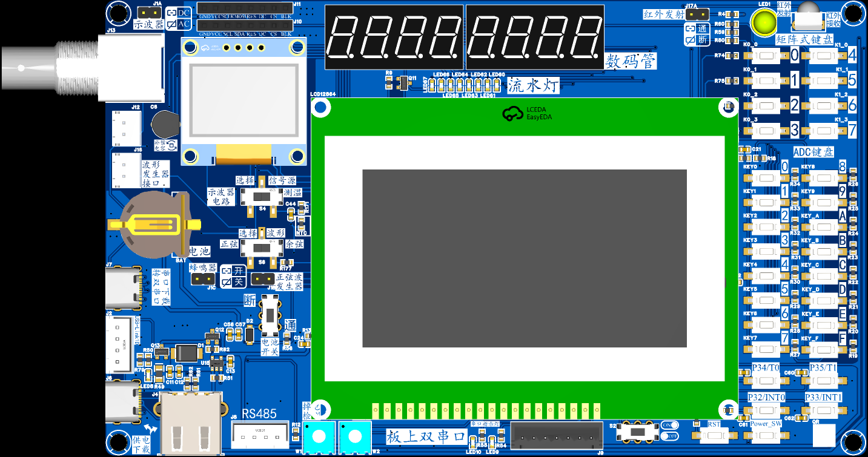This screenshot has height=457, width=868.
Task: Click ADC key KEY_F
Action: (x=823, y=350)
